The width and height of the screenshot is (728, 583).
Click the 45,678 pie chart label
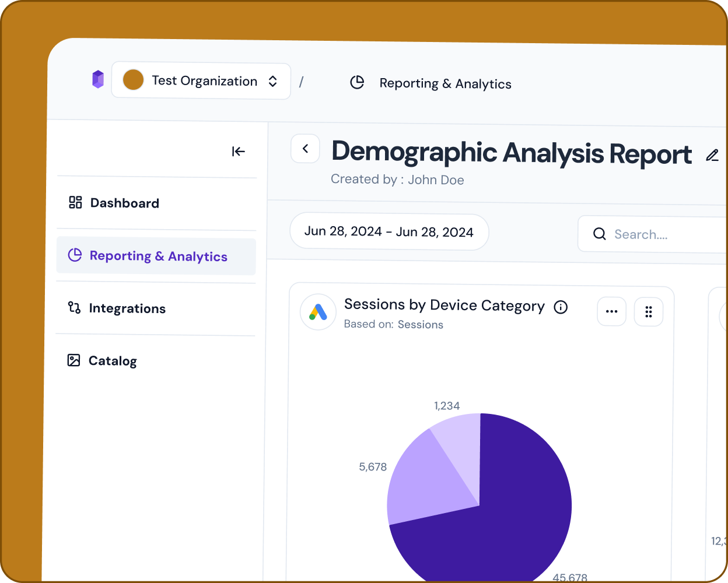pos(570,577)
